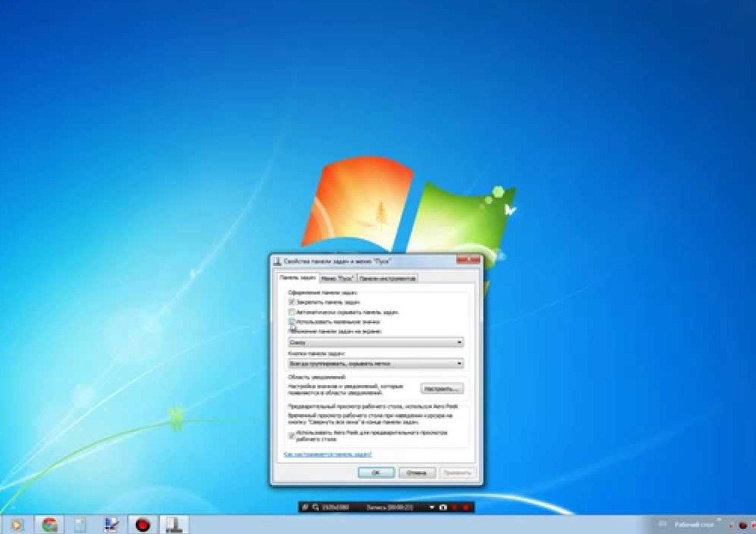756x534 pixels.
Task: Click the computer-with-pen taskbar icon
Action: 111,524
